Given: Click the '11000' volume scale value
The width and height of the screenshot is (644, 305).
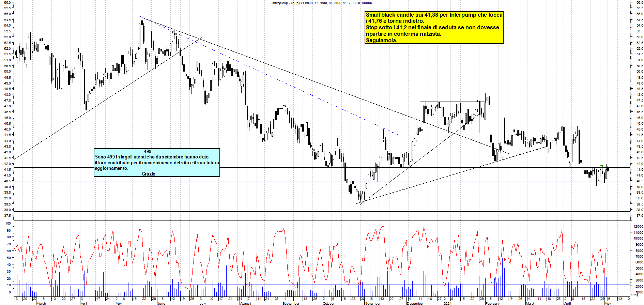Looking at the screenshot, I should point(638,232).
